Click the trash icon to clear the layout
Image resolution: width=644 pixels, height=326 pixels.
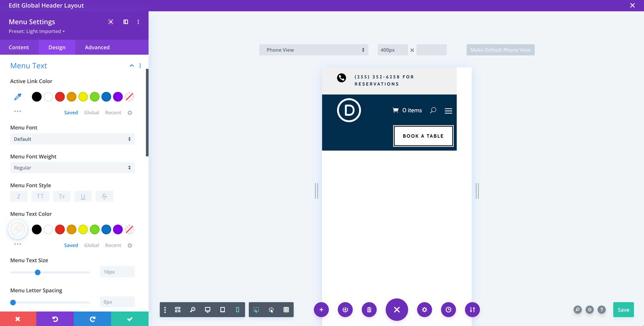369,310
